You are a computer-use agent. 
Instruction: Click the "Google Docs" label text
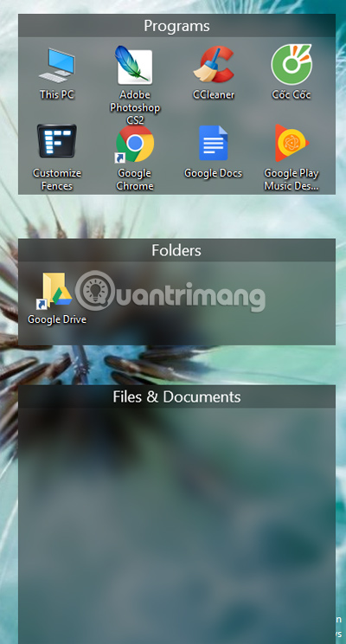point(213,173)
